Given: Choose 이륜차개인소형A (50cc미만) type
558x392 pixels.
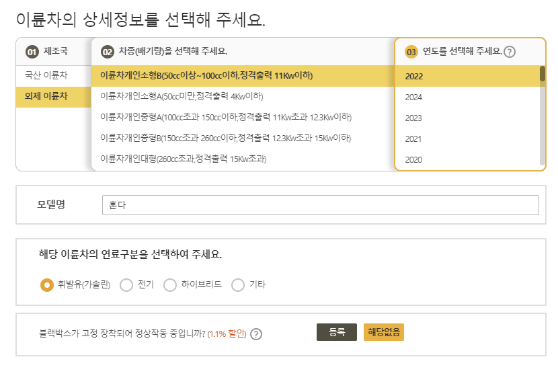Looking at the screenshot, I should (x=243, y=96).
